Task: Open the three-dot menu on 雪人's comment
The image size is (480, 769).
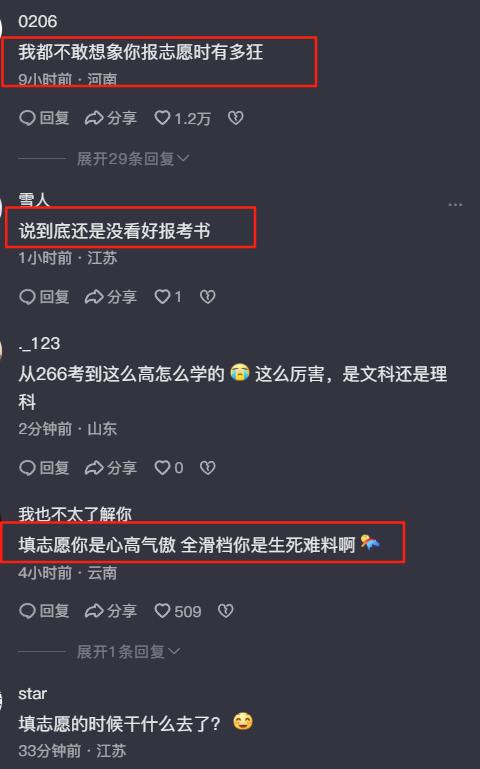Action: [455, 205]
